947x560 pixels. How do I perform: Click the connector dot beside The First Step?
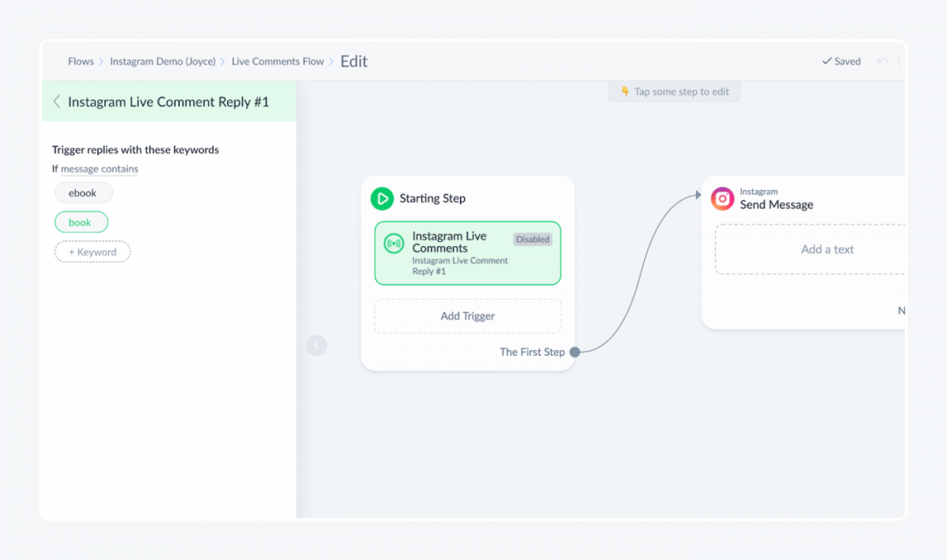coord(575,352)
